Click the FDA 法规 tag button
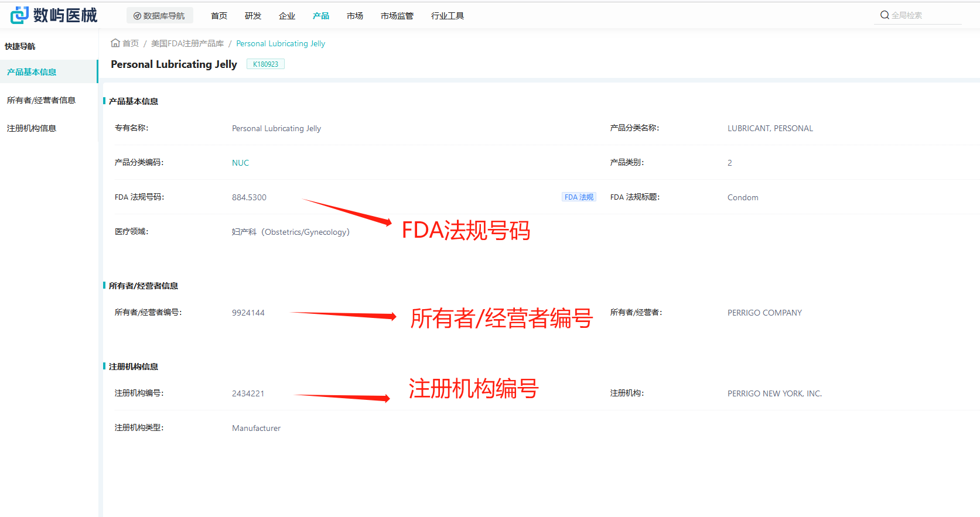 click(579, 197)
